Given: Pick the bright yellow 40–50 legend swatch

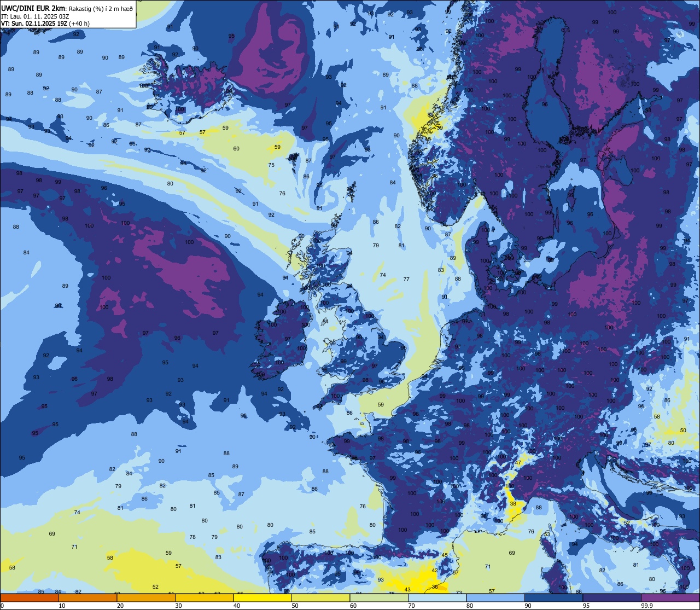Looking at the screenshot, I should tap(262, 597).
